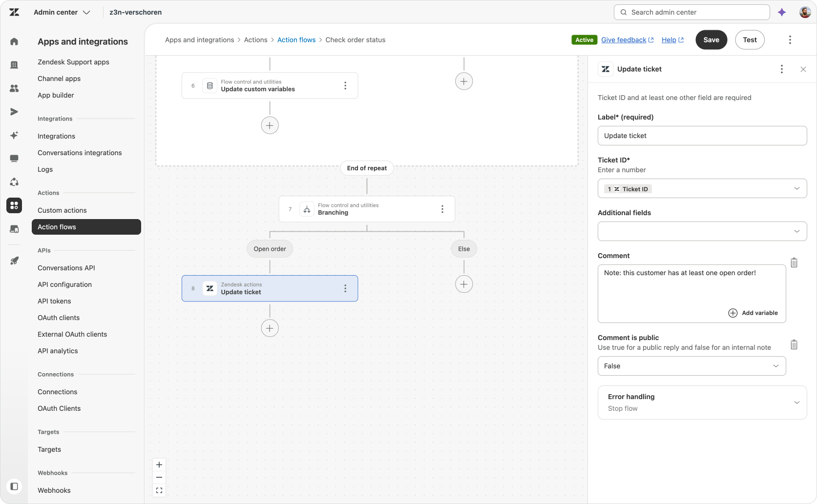Open OAuth clients under APIs
This screenshot has width=817, height=504.
59,318
